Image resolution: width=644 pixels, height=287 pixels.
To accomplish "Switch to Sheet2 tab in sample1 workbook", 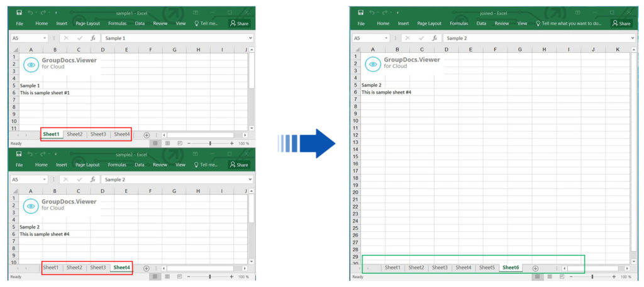I will point(75,134).
